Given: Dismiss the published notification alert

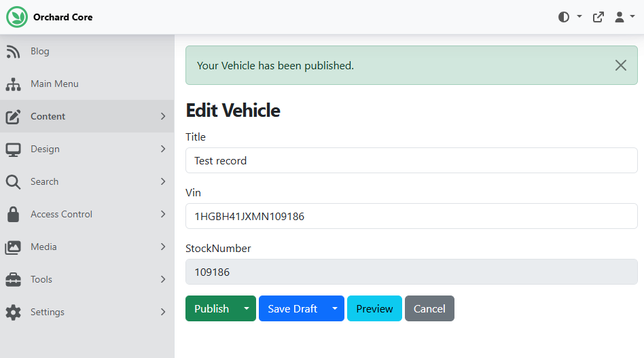Looking at the screenshot, I should (621, 65).
